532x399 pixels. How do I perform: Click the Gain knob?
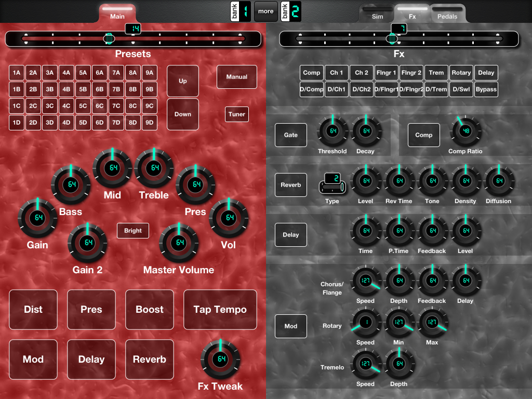(37, 218)
